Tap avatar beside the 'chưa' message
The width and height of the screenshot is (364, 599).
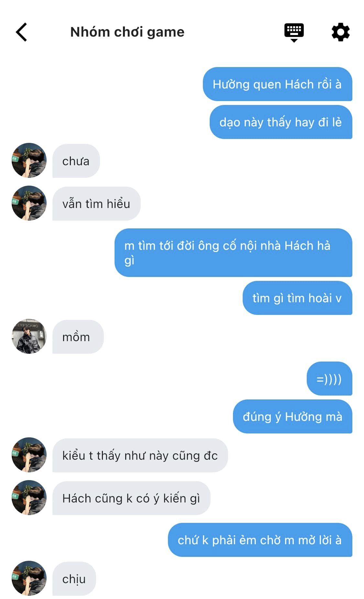pyautogui.click(x=29, y=160)
